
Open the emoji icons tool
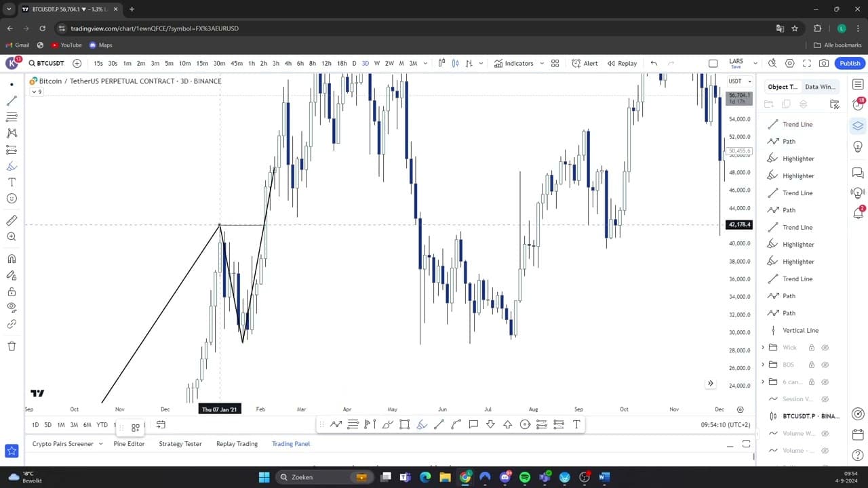(12, 199)
